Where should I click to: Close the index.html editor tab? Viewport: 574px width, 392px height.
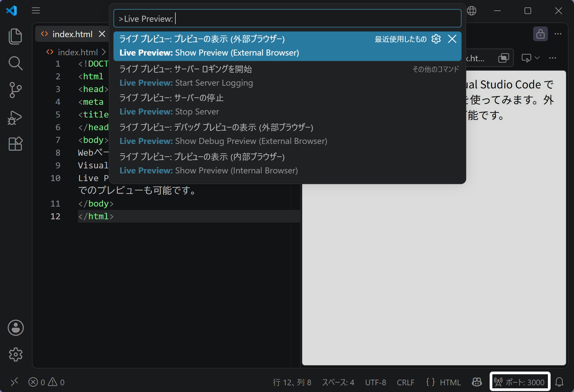click(x=102, y=34)
